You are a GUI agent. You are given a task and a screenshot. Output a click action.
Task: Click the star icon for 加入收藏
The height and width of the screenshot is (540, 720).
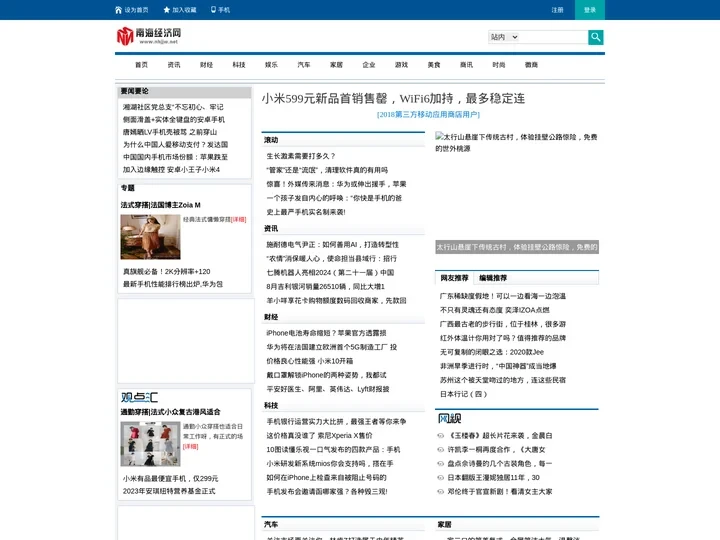[167, 10]
